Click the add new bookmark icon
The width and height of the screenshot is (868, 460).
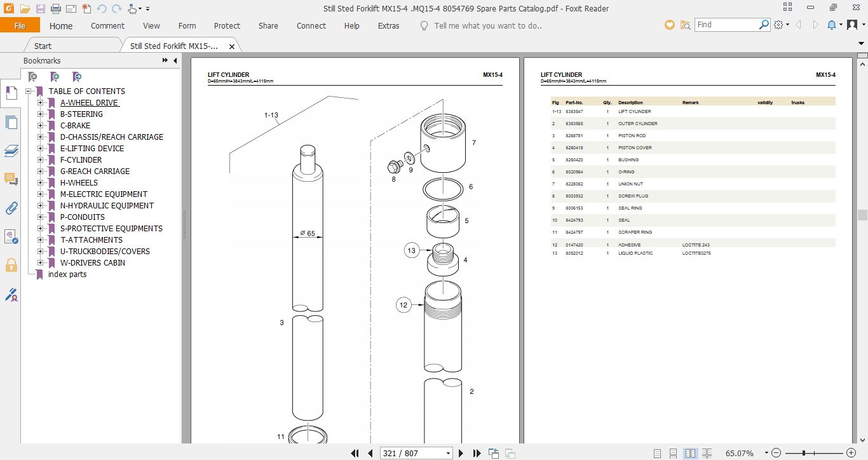[x=55, y=77]
